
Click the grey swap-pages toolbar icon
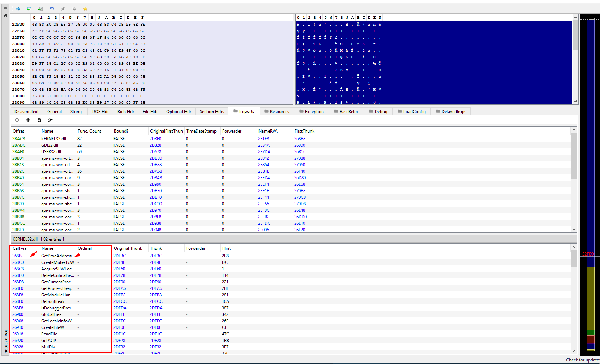click(x=74, y=9)
